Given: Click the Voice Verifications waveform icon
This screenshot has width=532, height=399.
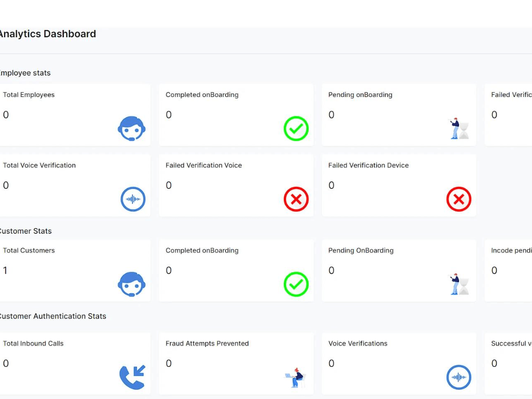Looking at the screenshot, I should [x=458, y=377].
